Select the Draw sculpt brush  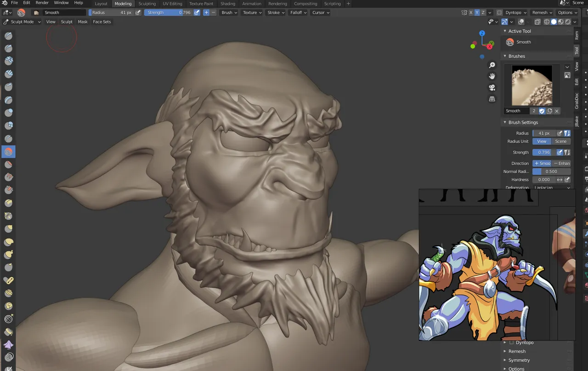pyautogui.click(x=8, y=36)
